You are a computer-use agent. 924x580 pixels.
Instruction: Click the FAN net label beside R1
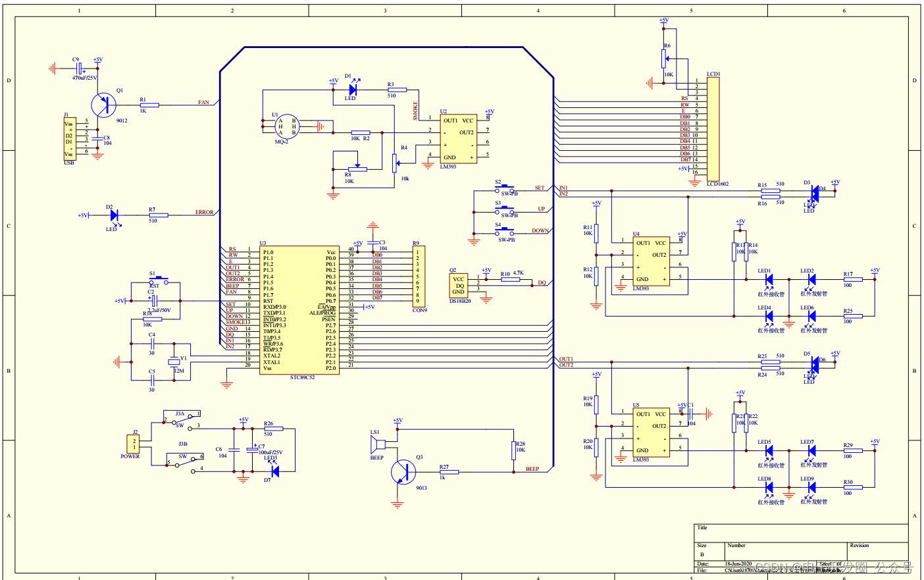(203, 102)
